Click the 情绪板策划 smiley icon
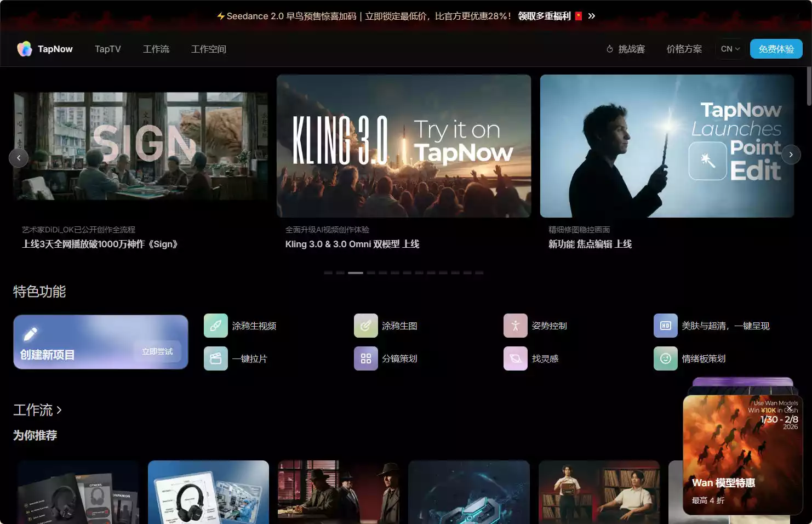This screenshot has height=524, width=812. click(666, 358)
